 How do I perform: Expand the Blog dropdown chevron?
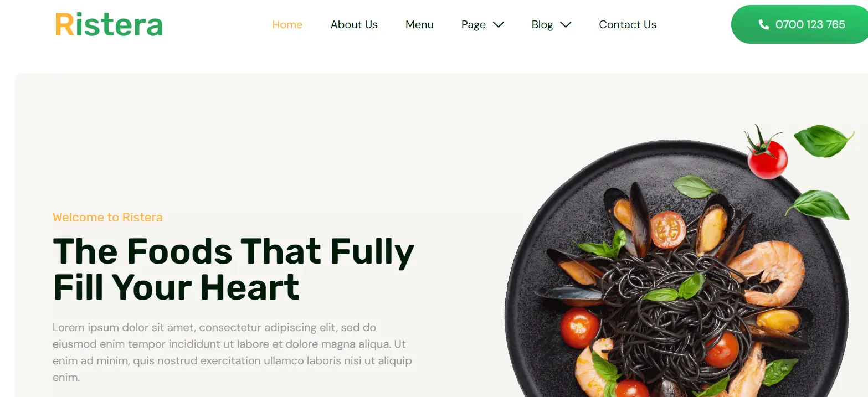tap(566, 24)
